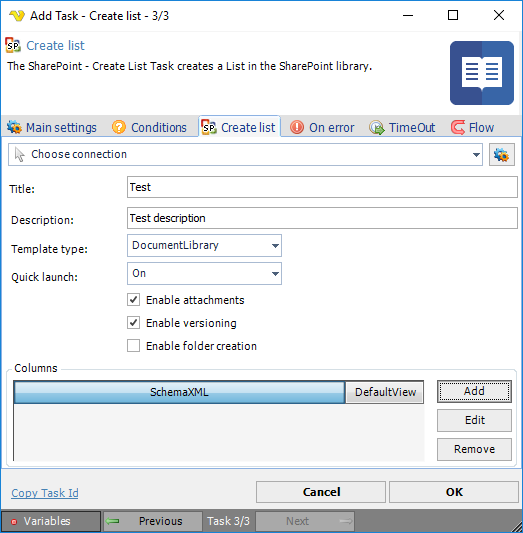Click into the Title input field
The height and width of the screenshot is (533, 523).
(x=322, y=187)
